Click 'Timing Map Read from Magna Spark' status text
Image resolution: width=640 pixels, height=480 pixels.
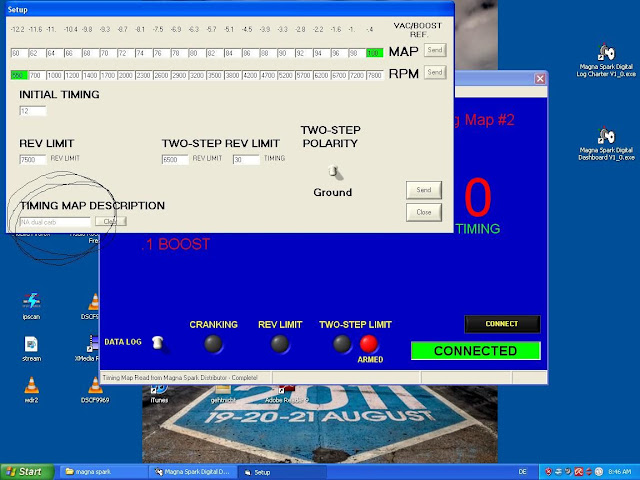click(180, 378)
